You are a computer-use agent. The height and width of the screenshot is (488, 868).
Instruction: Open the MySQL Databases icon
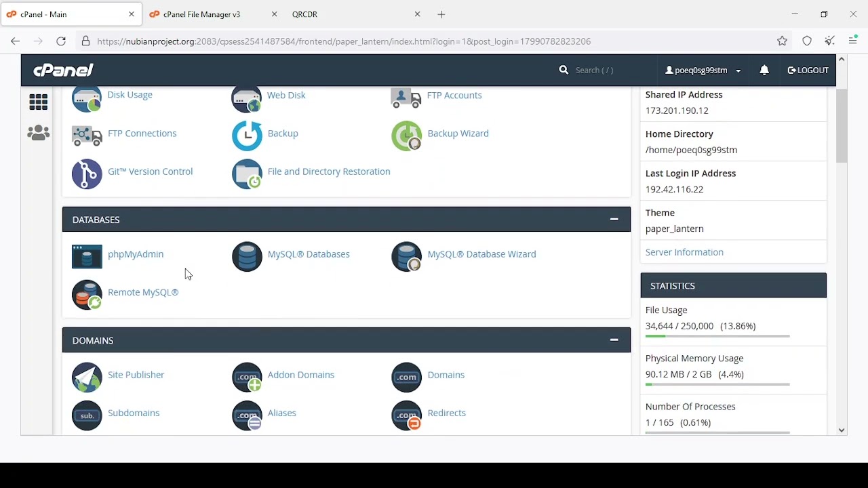point(247,257)
